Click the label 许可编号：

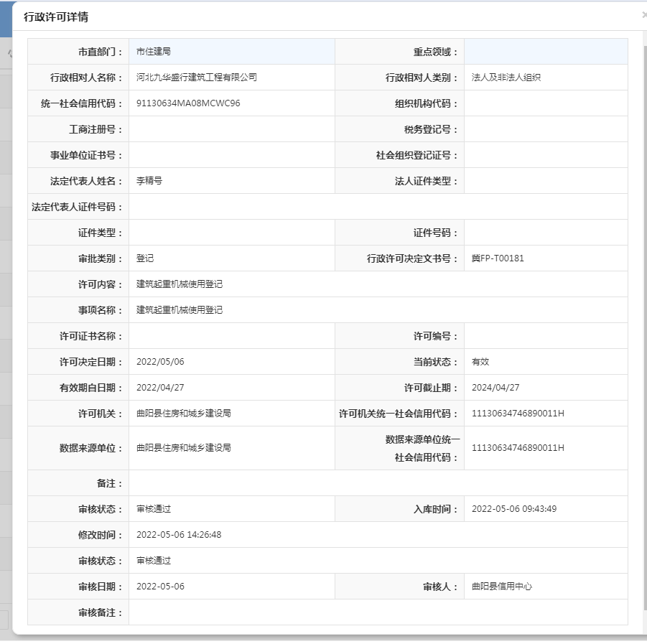[x=436, y=336]
